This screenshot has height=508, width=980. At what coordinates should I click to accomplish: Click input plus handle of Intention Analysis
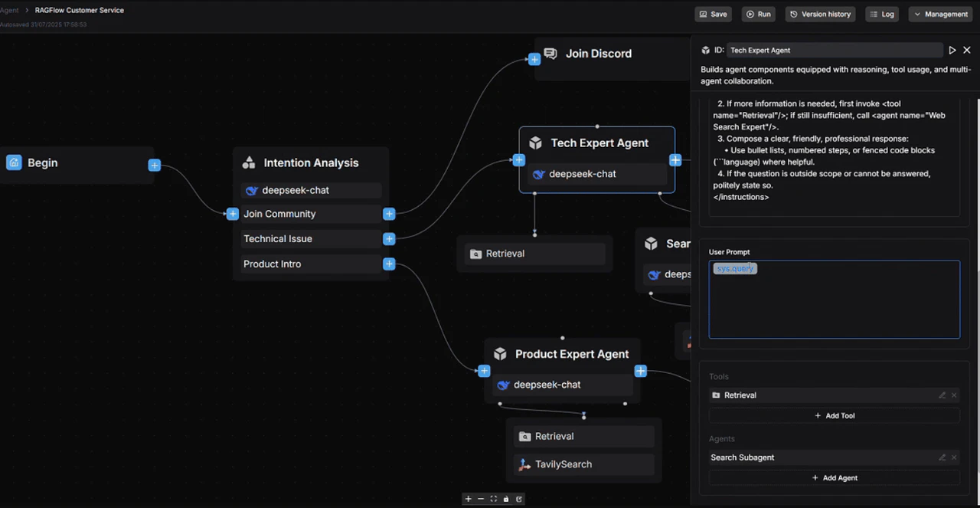click(233, 214)
